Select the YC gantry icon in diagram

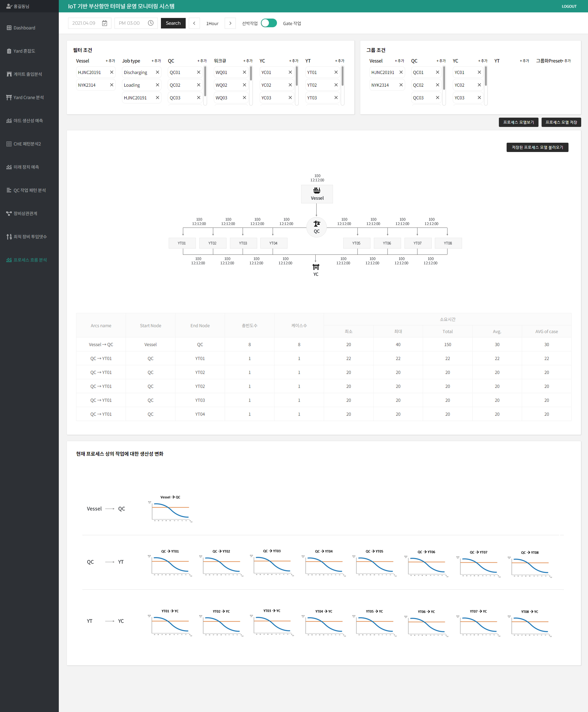click(x=316, y=267)
